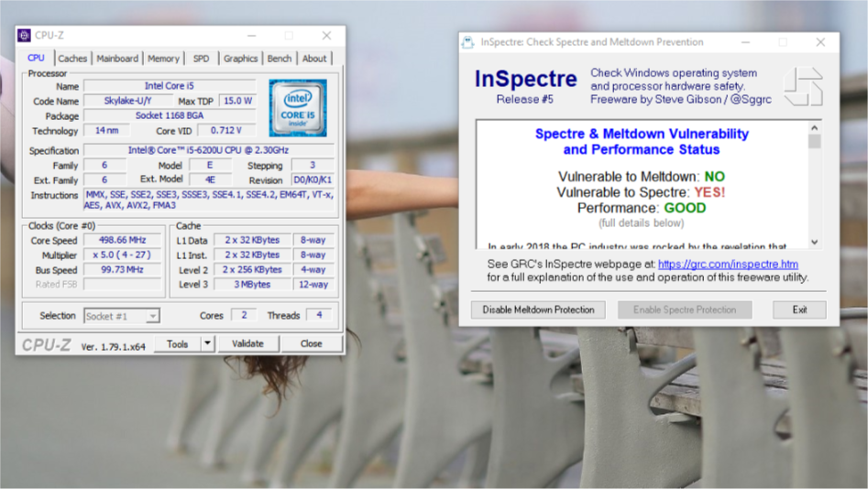Click the Max TDP value '15.0 W'
This screenshot has height=489, width=868.
click(238, 102)
